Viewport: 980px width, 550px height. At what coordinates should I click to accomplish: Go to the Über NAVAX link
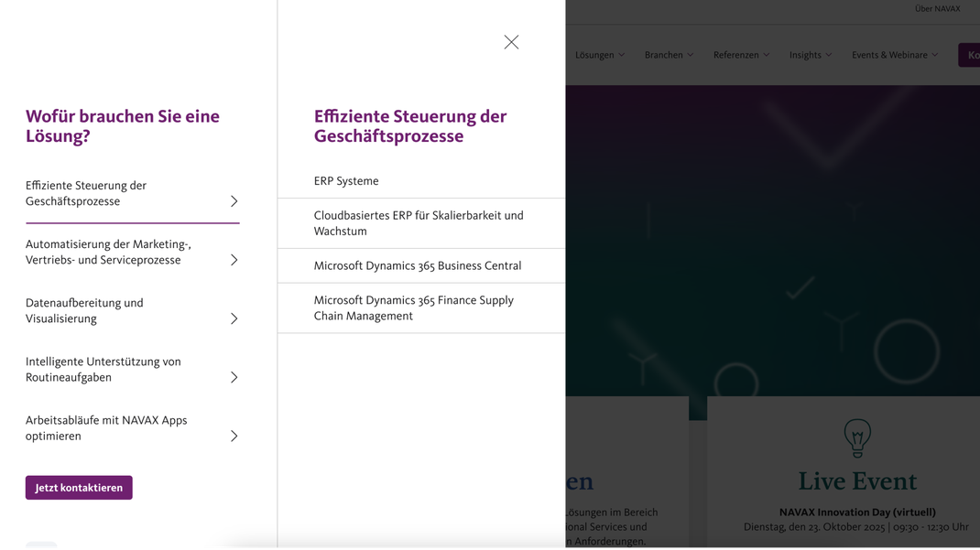(937, 9)
